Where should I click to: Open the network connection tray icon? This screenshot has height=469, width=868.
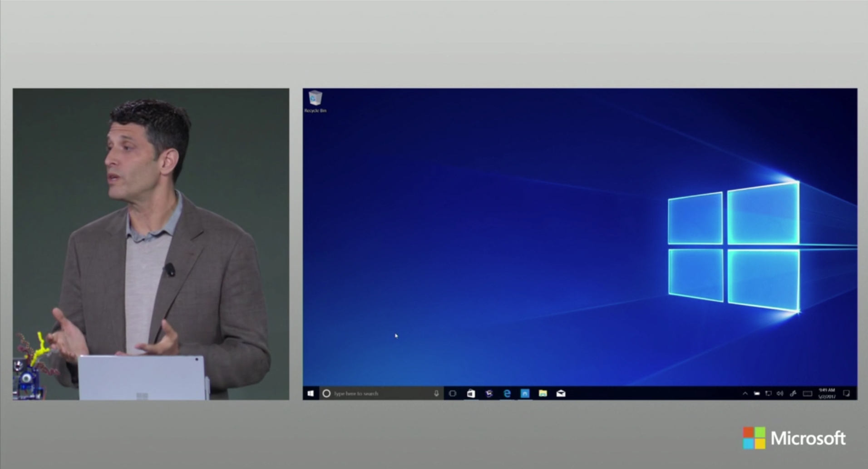(x=768, y=394)
